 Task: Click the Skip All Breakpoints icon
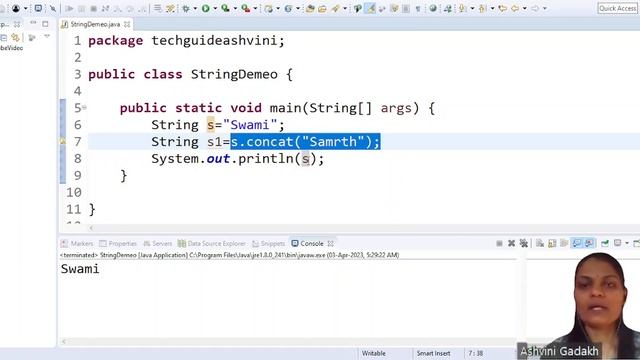coord(53,8)
